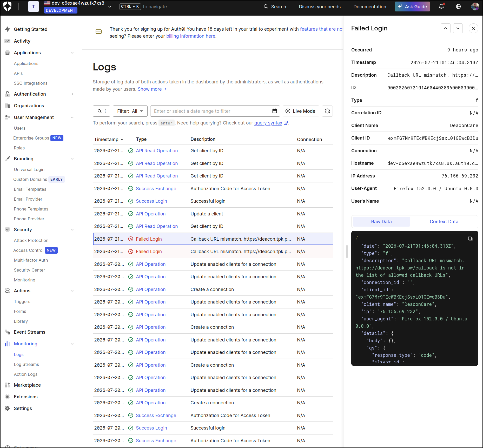The height and width of the screenshot is (448, 483).
Task: Open Attack Protection in sidebar
Action: click(31, 240)
